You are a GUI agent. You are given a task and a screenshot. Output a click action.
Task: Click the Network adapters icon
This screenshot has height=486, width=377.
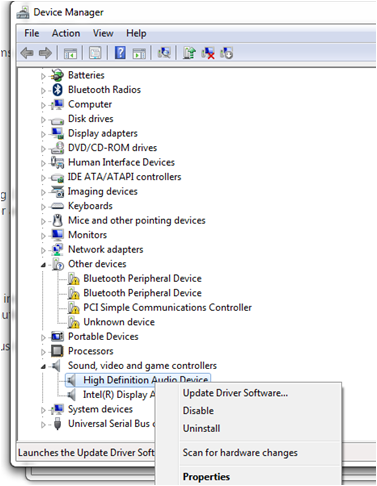[57, 249]
